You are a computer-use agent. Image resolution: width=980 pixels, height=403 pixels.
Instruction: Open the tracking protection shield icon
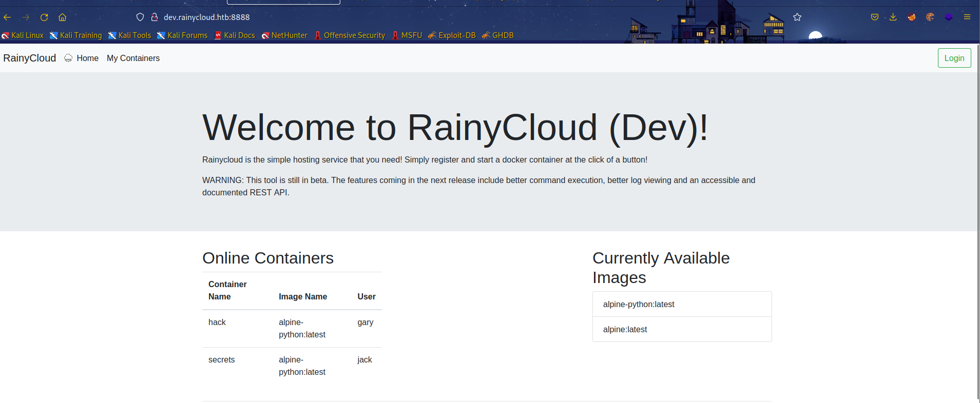pyautogui.click(x=140, y=17)
